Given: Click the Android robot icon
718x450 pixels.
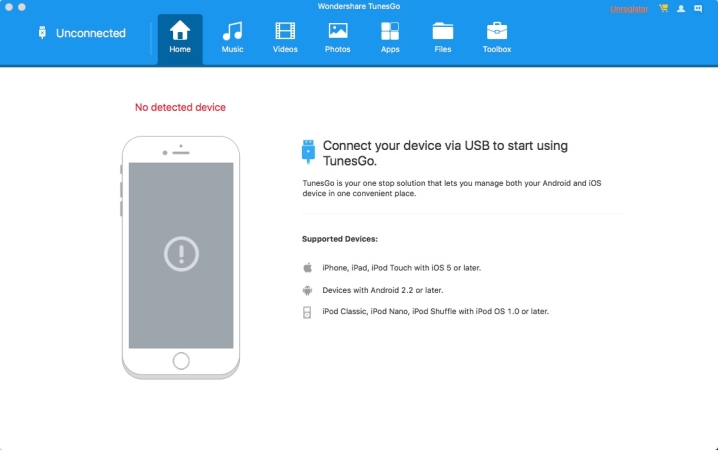Looking at the screenshot, I should tap(307, 290).
